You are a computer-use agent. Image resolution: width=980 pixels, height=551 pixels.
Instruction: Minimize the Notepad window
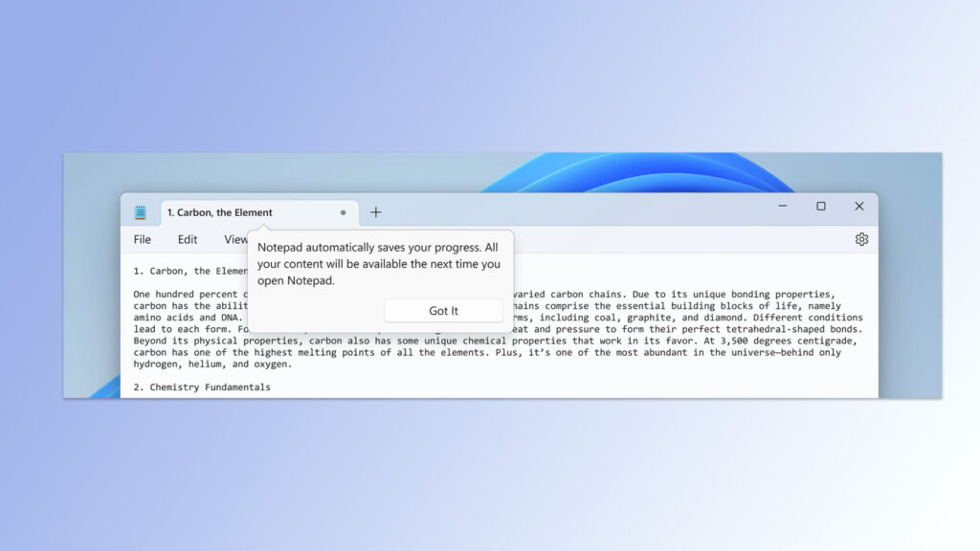[x=783, y=207]
